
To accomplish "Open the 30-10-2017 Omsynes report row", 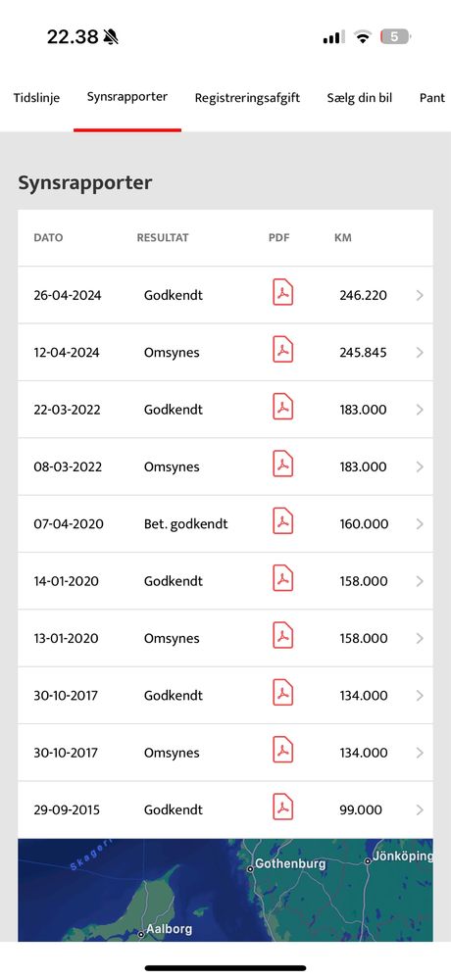I will click(225, 753).
